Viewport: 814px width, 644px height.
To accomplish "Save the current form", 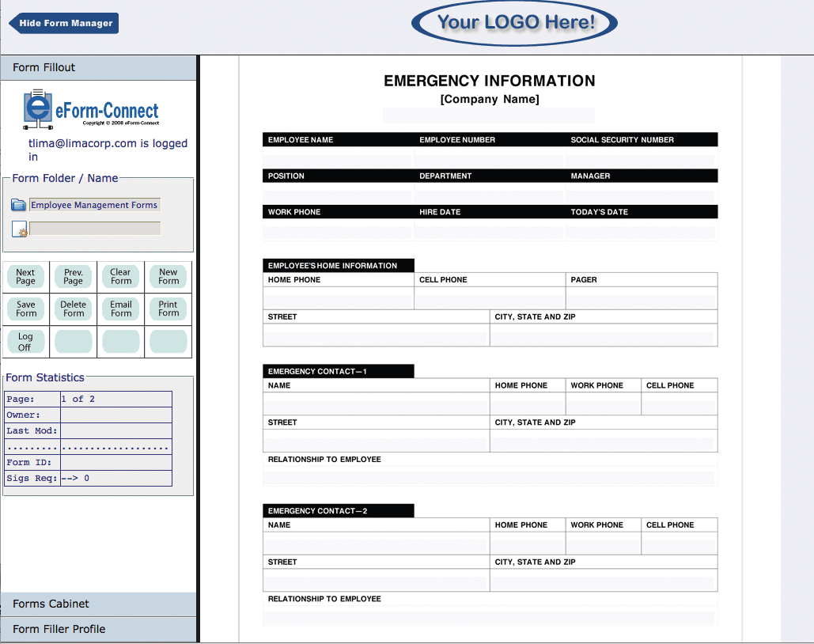I will coord(26,309).
